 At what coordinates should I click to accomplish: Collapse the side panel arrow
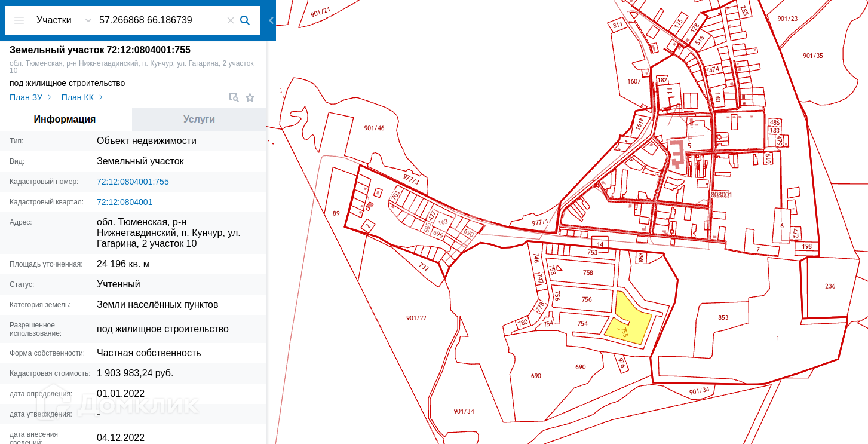pos(271,20)
